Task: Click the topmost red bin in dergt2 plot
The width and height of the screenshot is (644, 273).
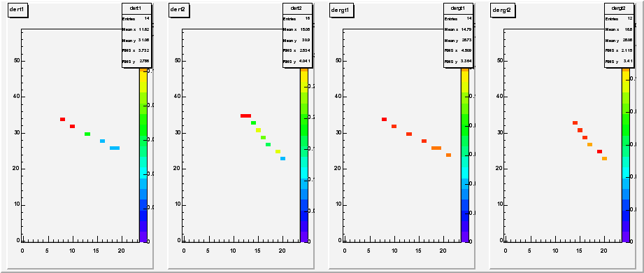Action: [x=575, y=123]
